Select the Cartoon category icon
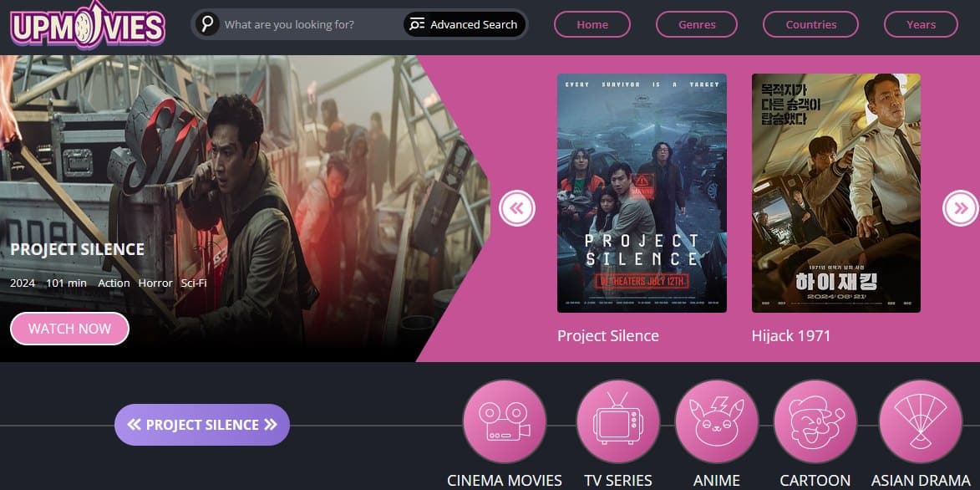 point(815,421)
